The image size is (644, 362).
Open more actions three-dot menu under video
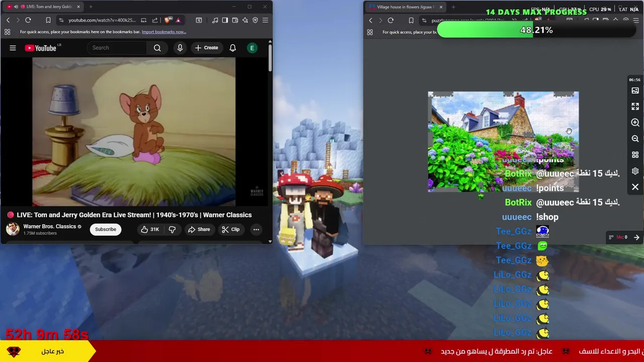[x=256, y=229]
